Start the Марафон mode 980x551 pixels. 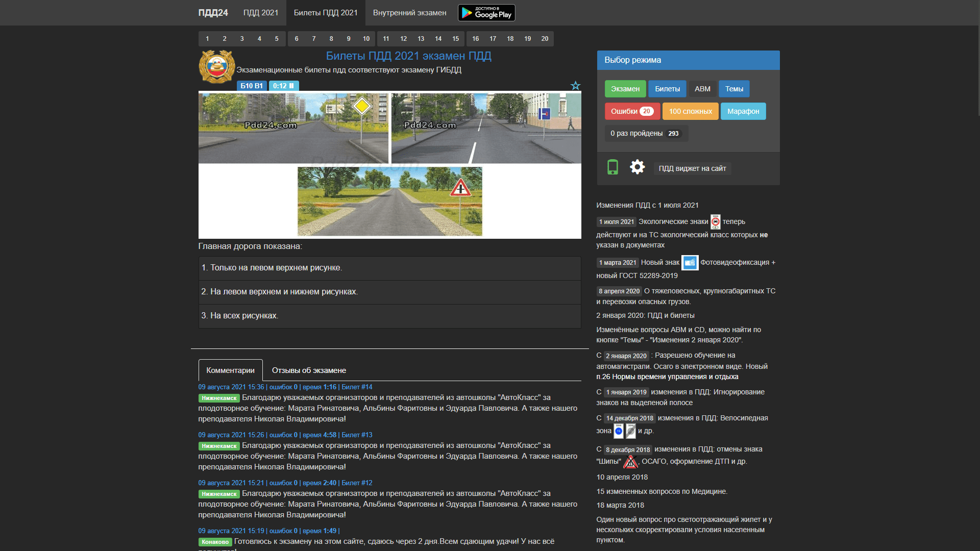tap(743, 111)
